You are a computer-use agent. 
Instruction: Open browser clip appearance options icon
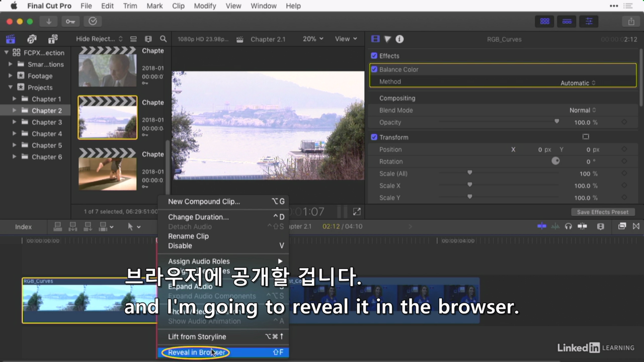(x=133, y=39)
